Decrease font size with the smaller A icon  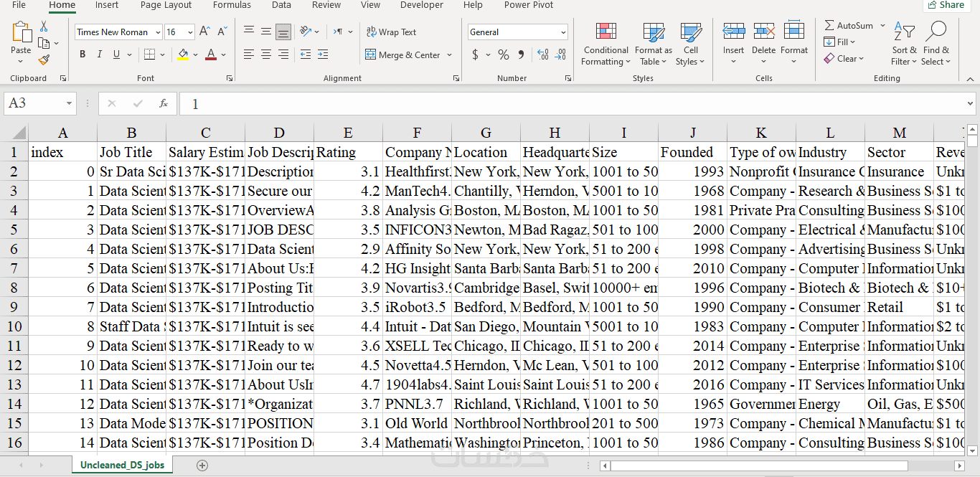point(222,32)
